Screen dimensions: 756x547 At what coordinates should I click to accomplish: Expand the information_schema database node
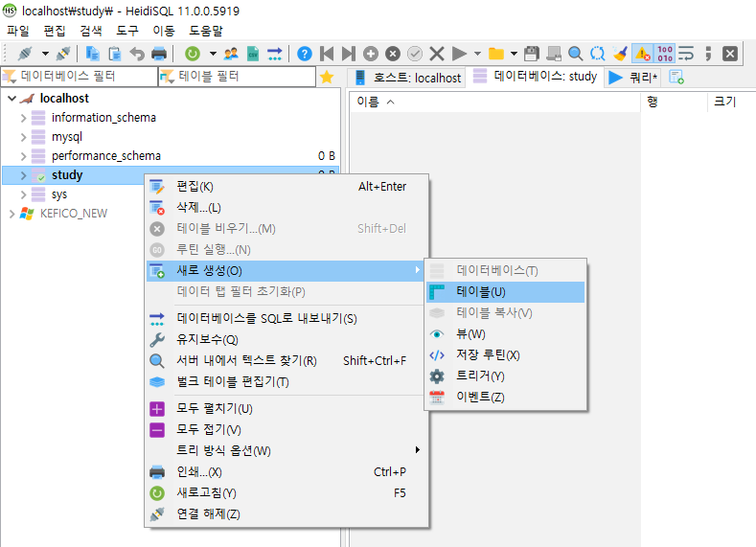(23, 118)
